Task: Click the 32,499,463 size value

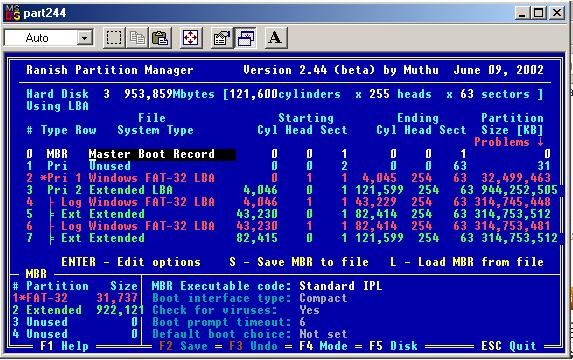Action: [x=516, y=178]
